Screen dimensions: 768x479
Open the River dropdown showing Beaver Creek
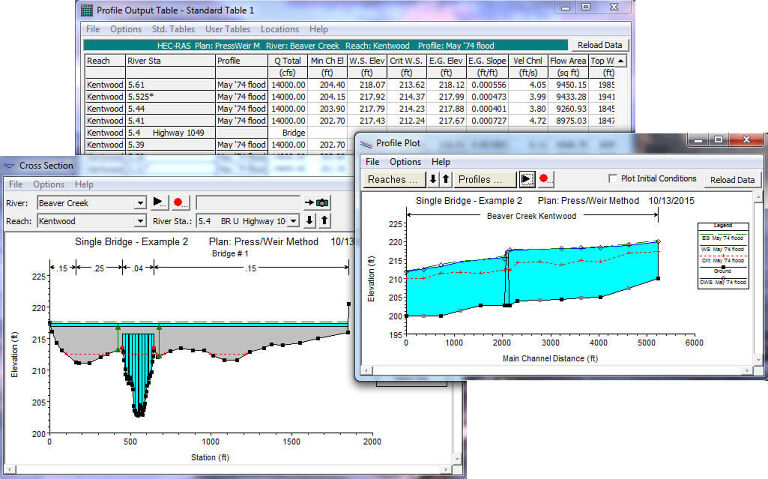click(140, 202)
